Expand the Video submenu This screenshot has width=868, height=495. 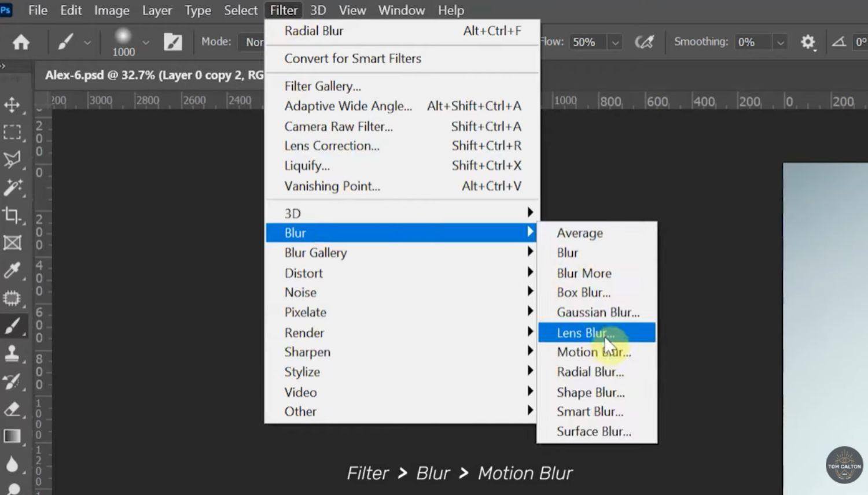[402, 392]
